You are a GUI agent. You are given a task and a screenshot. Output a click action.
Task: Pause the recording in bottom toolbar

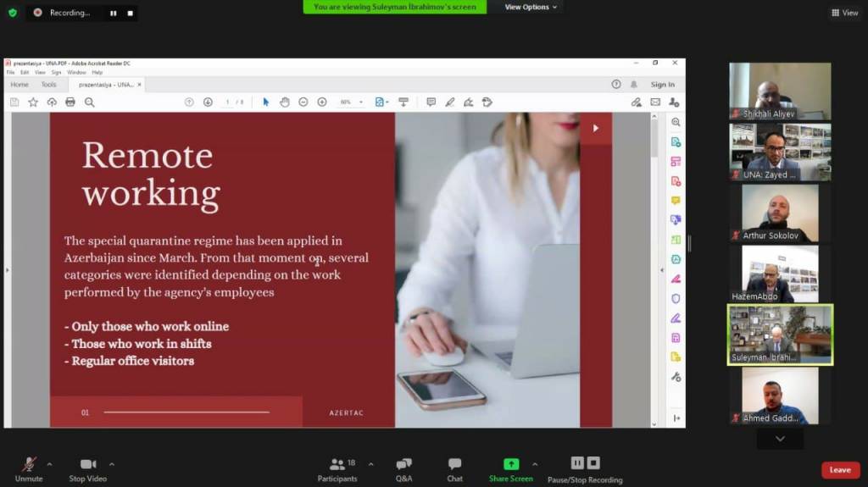click(x=576, y=462)
